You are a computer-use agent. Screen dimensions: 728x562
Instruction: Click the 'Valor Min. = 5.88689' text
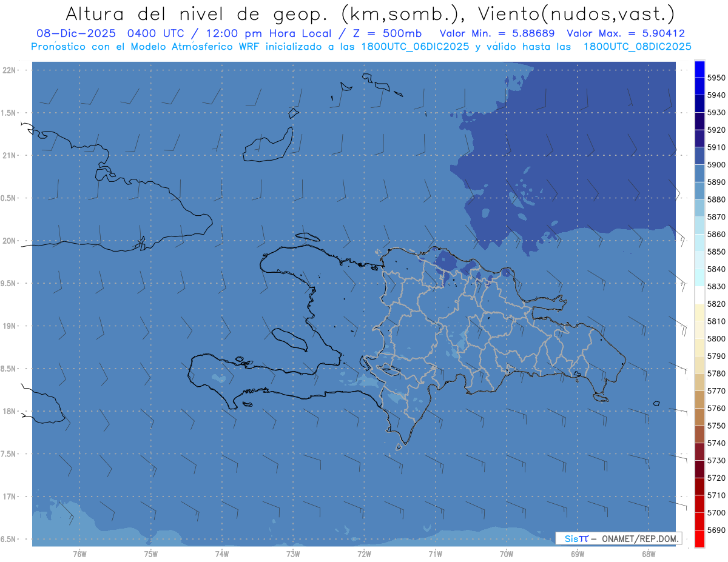497,33
